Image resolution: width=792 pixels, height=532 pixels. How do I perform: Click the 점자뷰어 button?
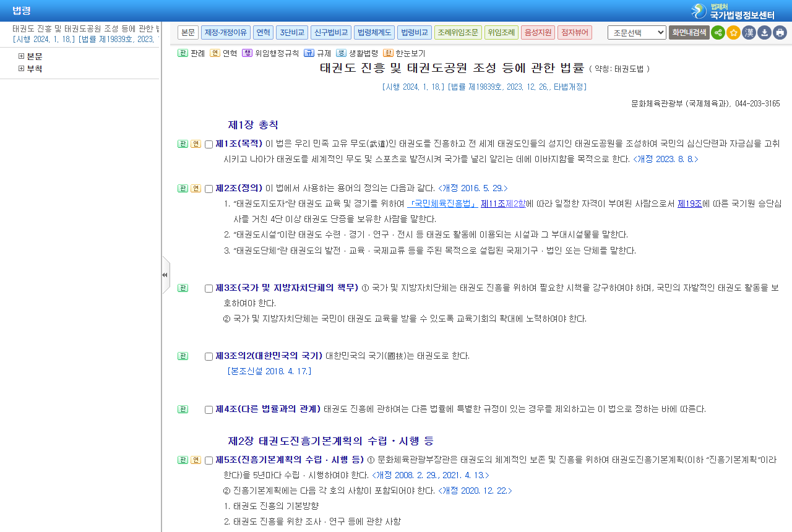pyautogui.click(x=575, y=32)
